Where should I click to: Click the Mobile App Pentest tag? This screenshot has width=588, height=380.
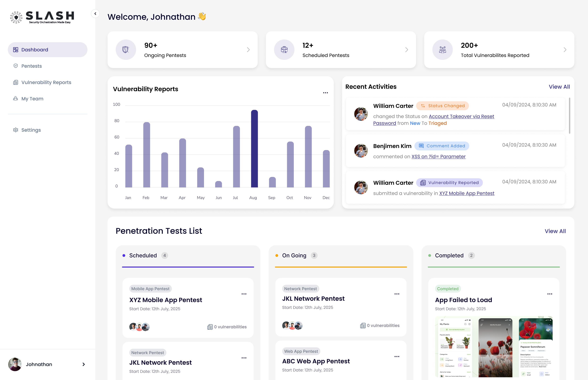pos(150,289)
